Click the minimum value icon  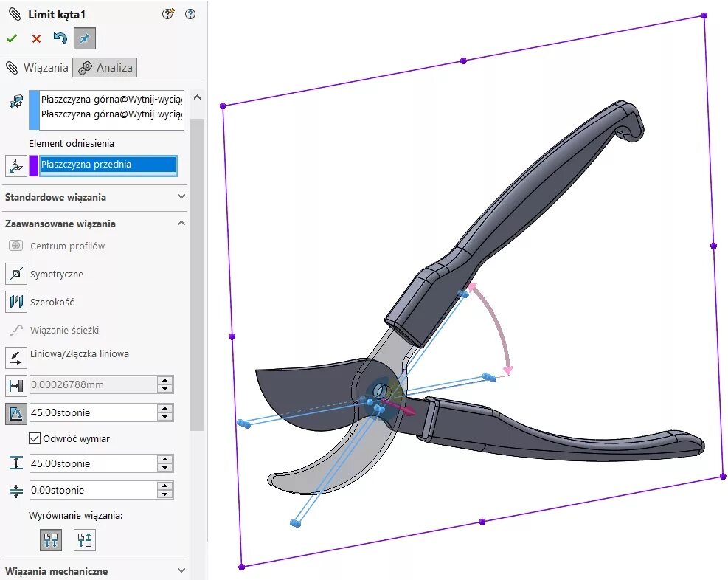(x=16, y=491)
